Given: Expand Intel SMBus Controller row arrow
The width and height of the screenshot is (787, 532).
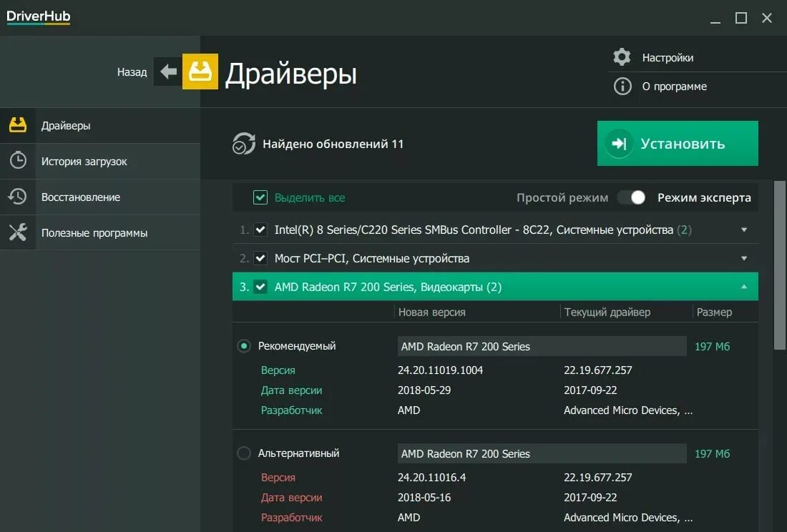Looking at the screenshot, I should [x=744, y=230].
